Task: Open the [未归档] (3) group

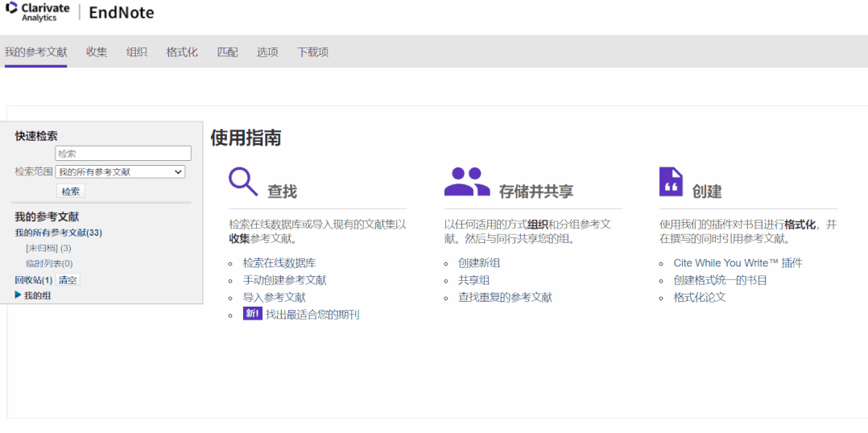Action: click(x=48, y=249)
